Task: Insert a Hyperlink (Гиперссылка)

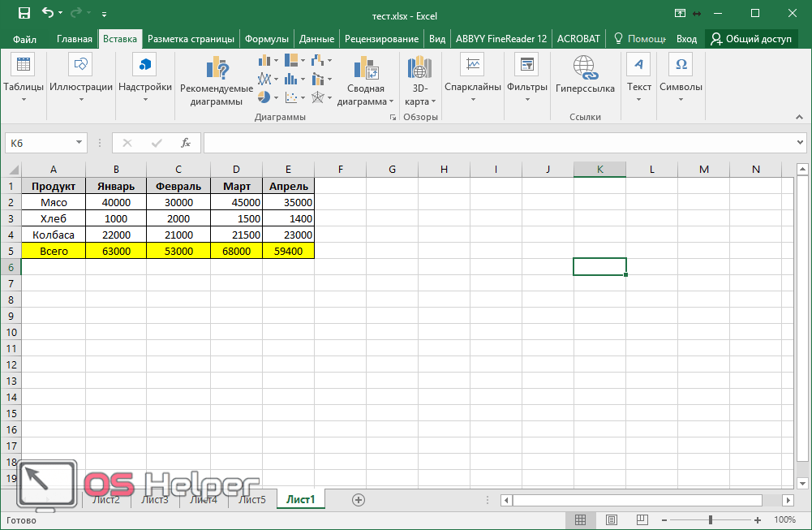Action: click(x=584, y=67)
